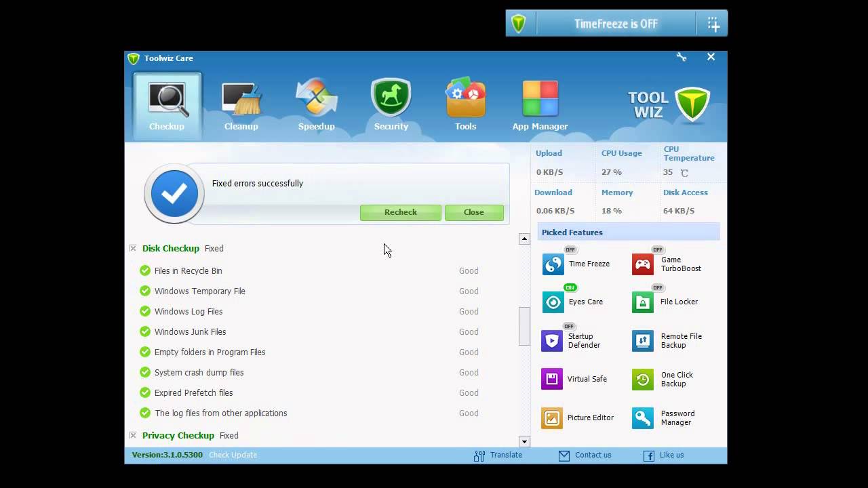Open the File Locker icon
Screen dimensions: 868x488
pos(643,302)
